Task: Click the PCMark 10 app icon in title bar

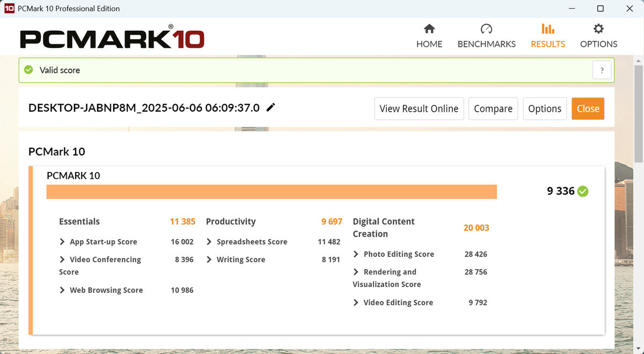Action: click(9, 9)
